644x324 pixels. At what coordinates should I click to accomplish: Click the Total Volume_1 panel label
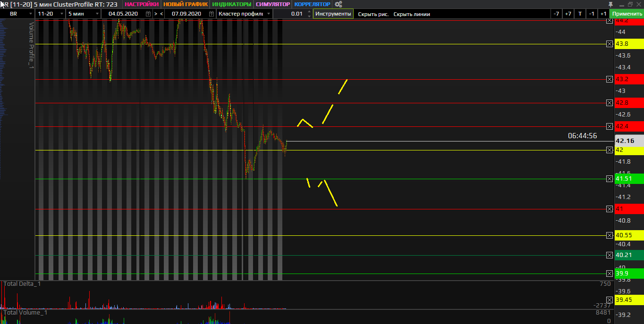(25, 312)
